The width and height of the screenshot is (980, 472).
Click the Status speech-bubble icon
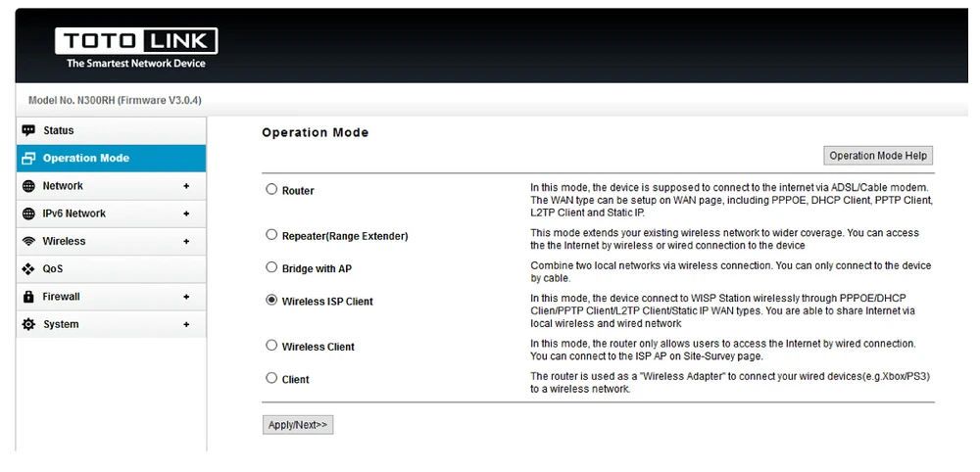click(x=28, y=130)
